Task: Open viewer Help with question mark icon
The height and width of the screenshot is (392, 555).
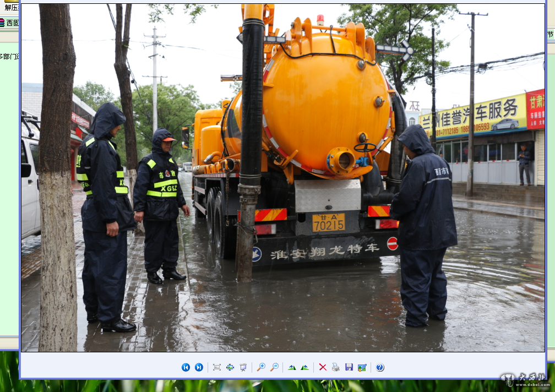Action: coord(380,367)
